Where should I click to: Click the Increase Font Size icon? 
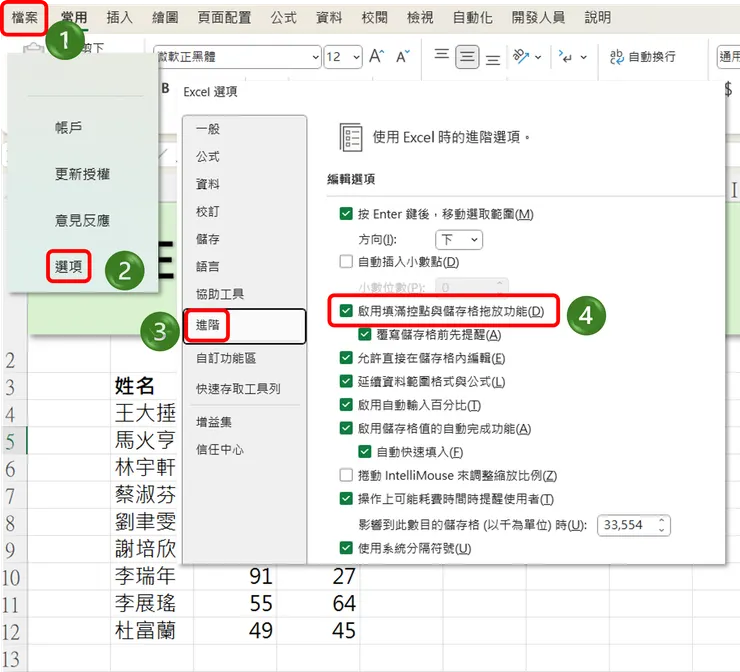tap(377, 57)
